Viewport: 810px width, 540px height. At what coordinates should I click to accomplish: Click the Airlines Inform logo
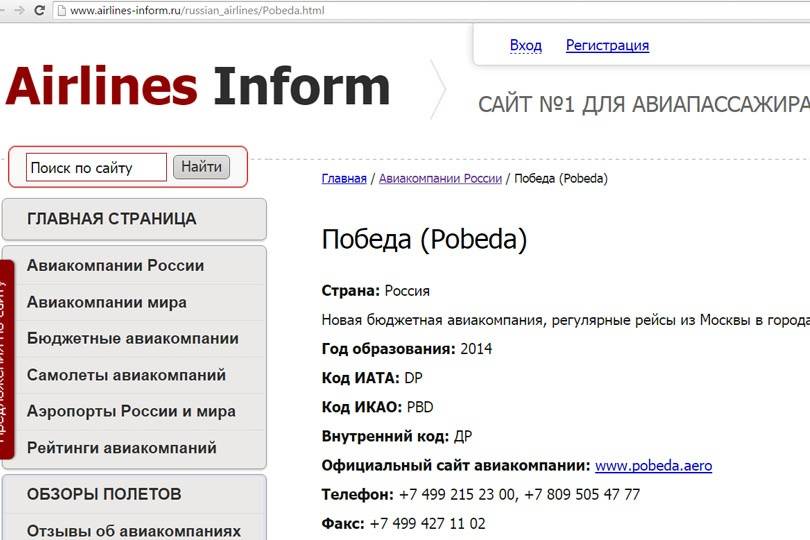[197, 86]
